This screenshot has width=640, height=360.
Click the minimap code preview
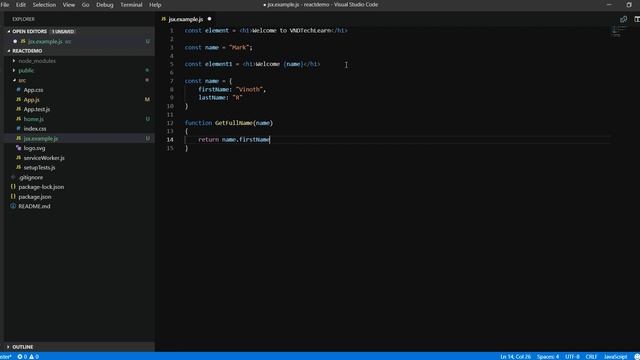pos(618,31)
